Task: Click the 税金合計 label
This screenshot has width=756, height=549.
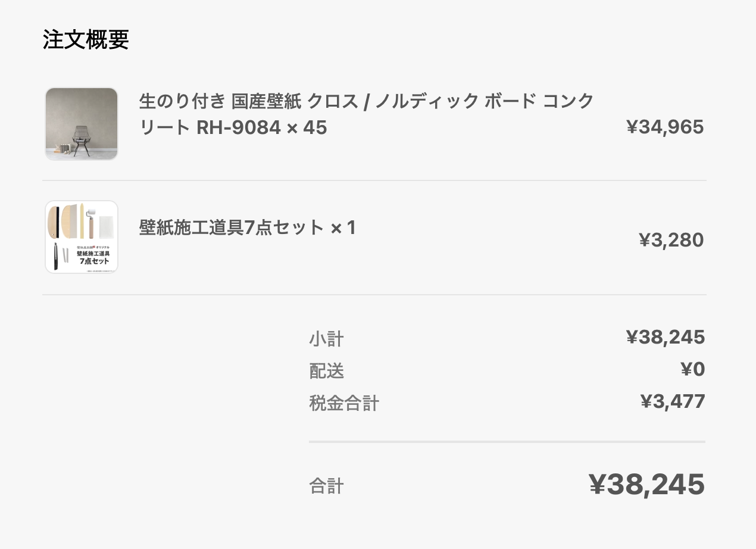Action: [x=344, y=404]
